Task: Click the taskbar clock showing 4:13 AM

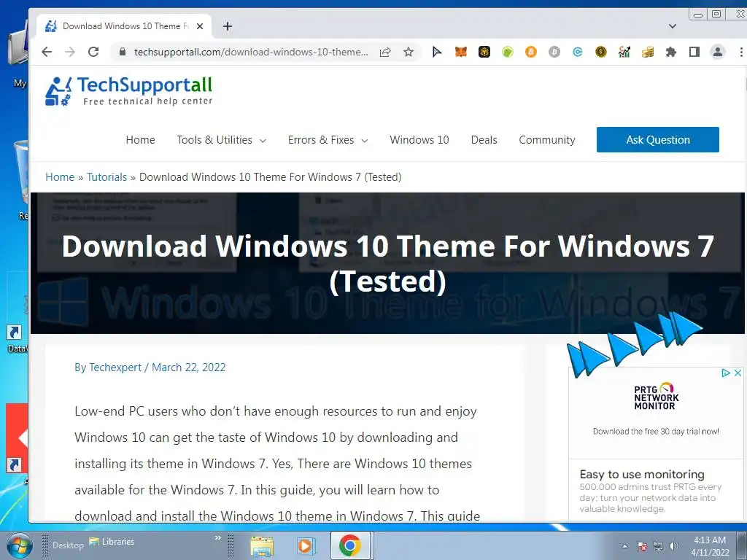Action: click(710, 546)
